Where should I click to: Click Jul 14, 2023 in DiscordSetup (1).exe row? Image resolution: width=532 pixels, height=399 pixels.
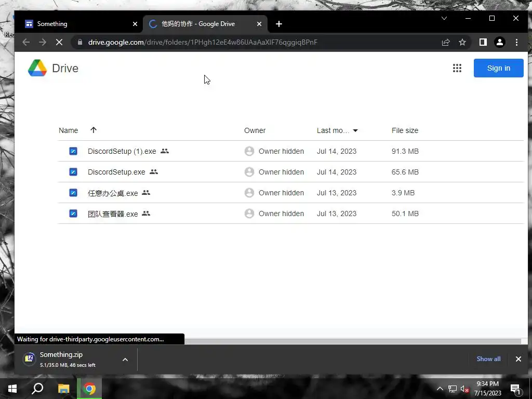337,151
